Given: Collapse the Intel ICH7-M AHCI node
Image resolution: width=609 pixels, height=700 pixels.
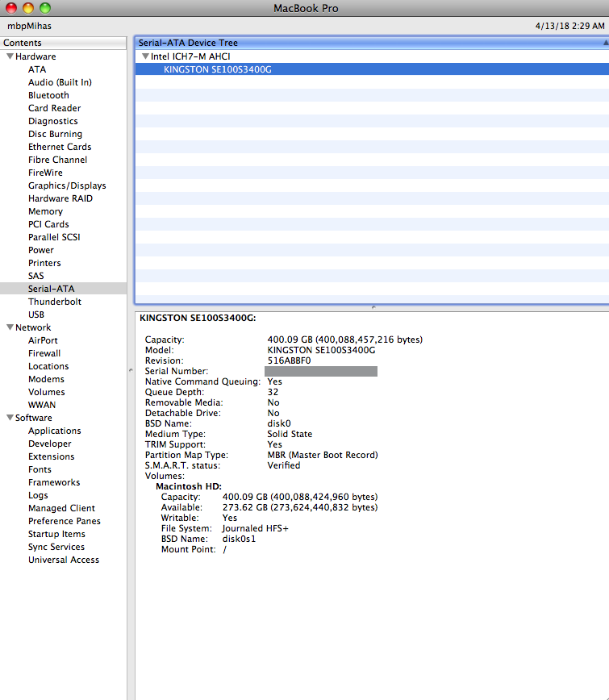Looking at the screenshot, I should (x=145, y=56).
